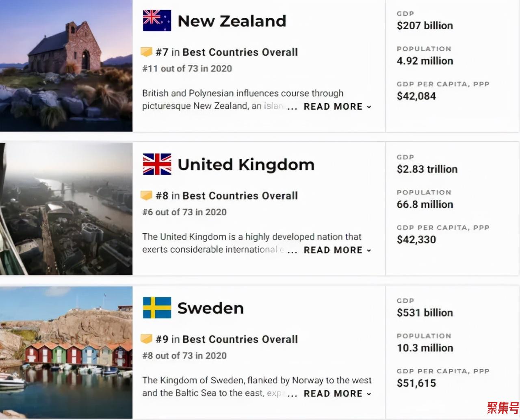Click the United Kingdom flag icon
Image resolution: width=520 pixels, height=420 pixels.
pos(157,164)
